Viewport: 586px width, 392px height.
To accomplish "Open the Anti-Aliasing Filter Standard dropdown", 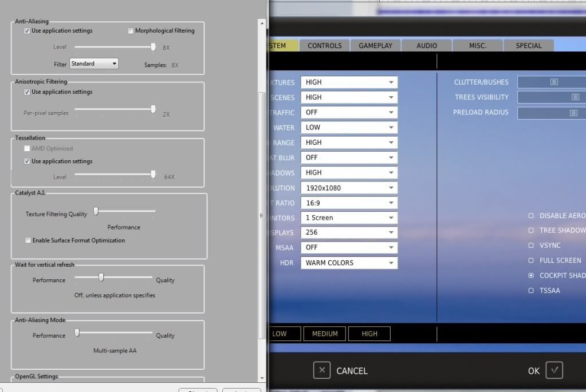I will tap(94, 64).
